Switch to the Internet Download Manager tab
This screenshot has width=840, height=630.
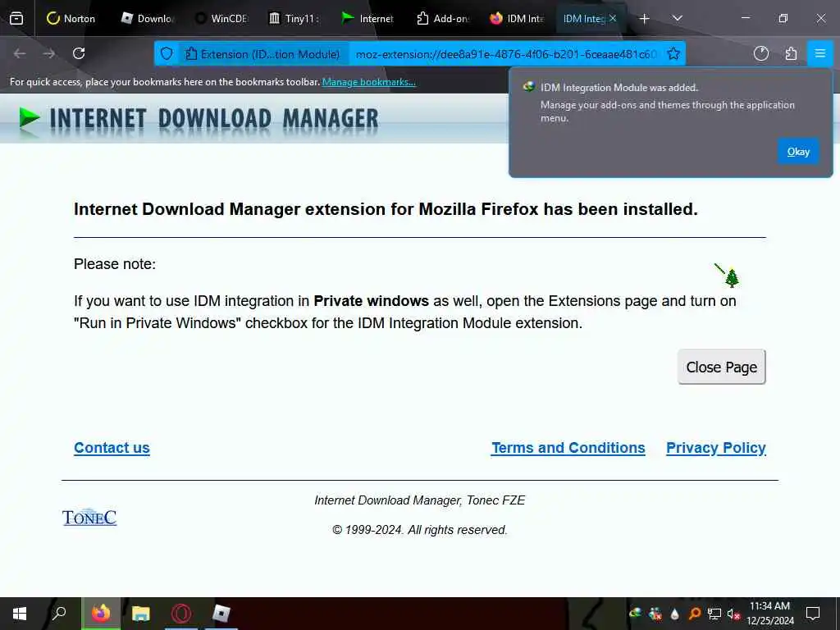[x=369, y=19]
